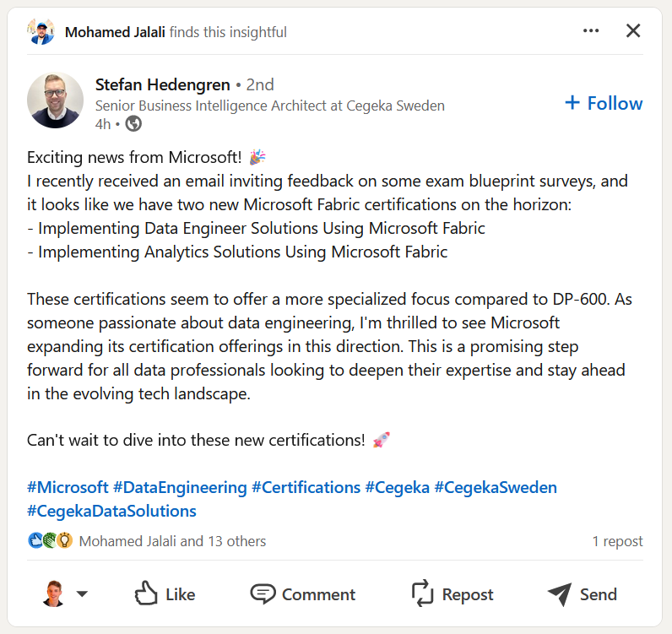Click the #Microsoft hashtag
The width and height of the screenshot is (672, 634).
tap(68, 487)
